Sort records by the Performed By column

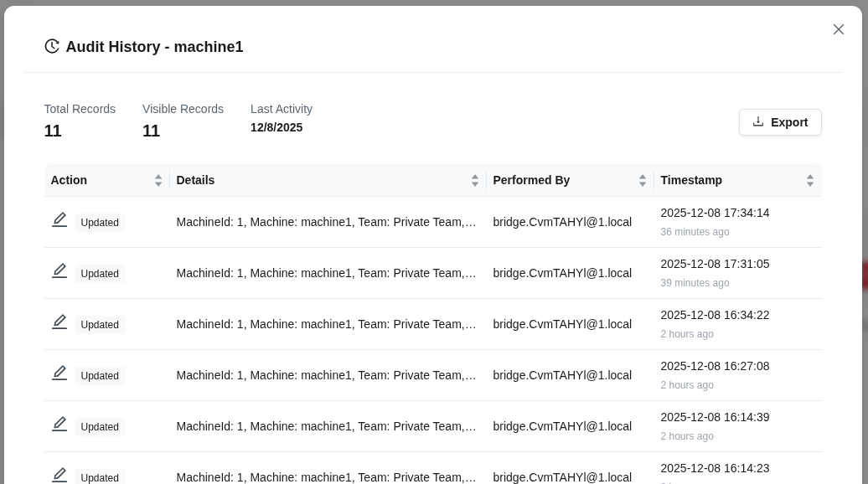tap(643, 180)
